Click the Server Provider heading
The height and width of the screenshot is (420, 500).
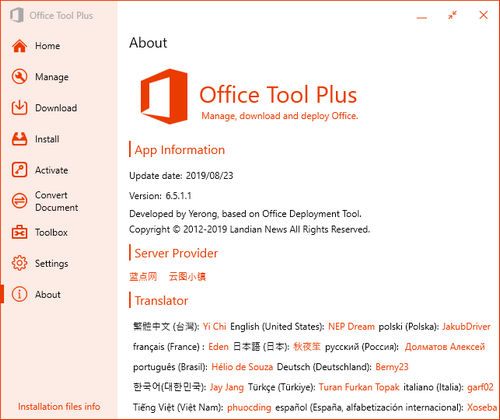(176, 253)
